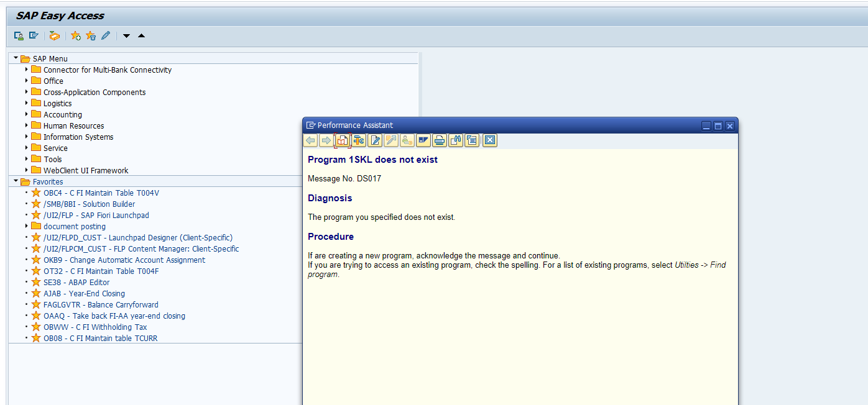Click the greyed key icon in Performance Assistant
The height and width of the screenshot is (405, 868).
point(407,140)
